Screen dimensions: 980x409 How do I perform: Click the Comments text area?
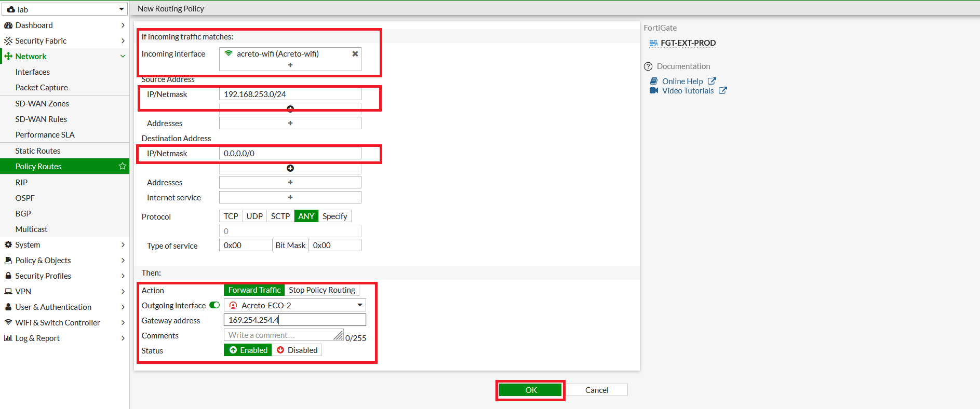click(x=284, y=335)
